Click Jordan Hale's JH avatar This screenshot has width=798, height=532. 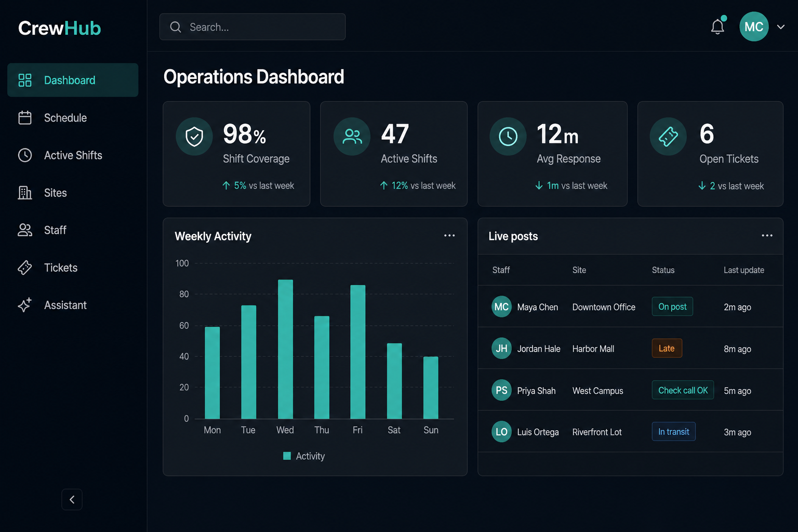coord(501,349)
